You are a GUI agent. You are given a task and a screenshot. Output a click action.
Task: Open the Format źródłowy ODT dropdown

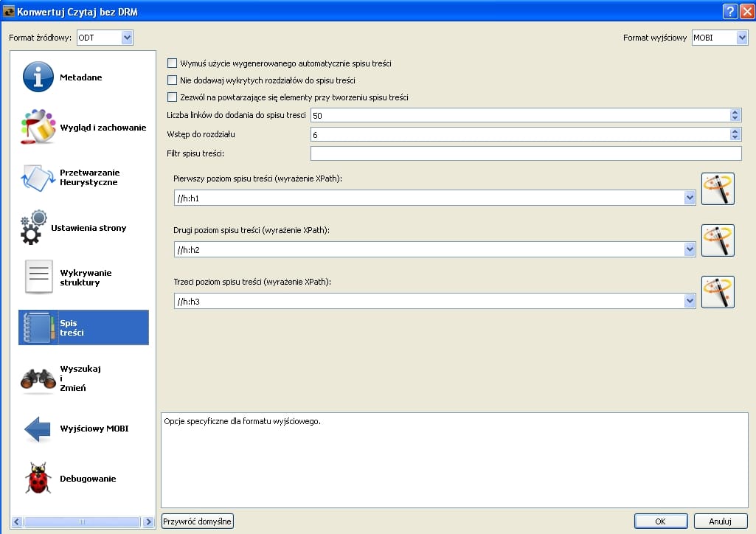pyautogui.click(x=127, y=38)
